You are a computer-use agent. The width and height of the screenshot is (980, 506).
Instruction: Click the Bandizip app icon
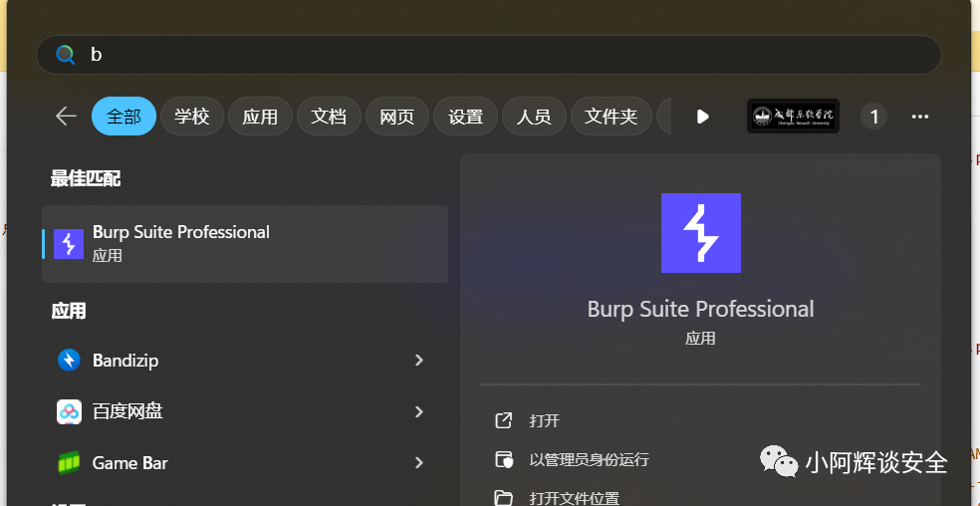point(69,361)
